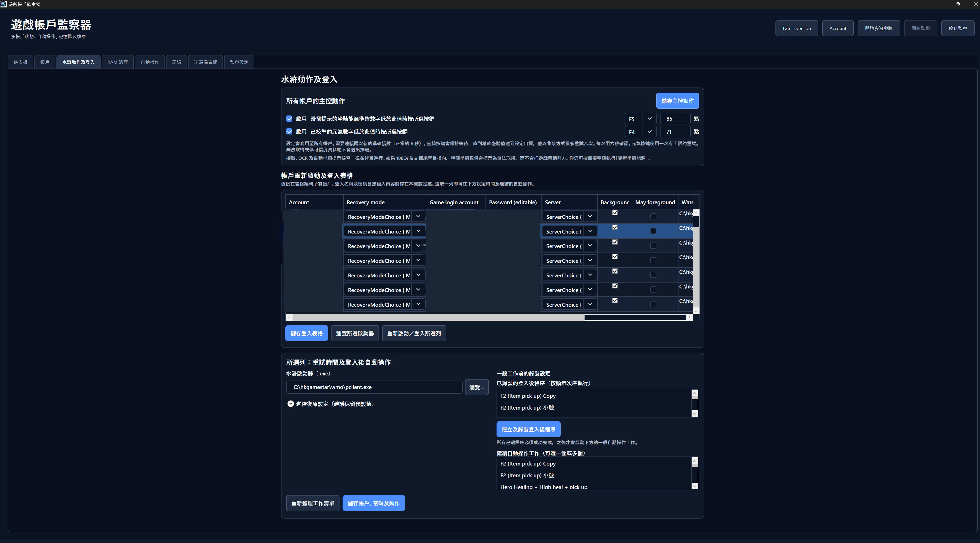Click the vitality threshold field showing 71

tap(675, 132)
